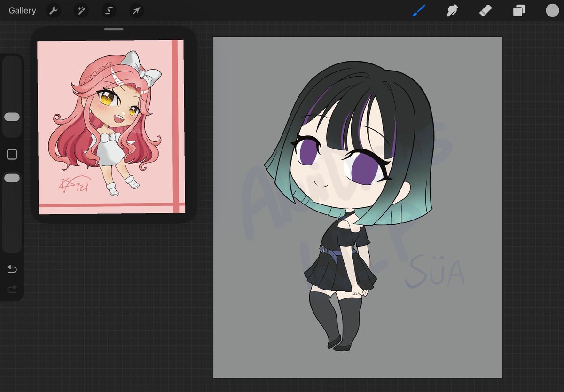Adjust the brush size slider
564x392 pixels.
pyautogui.click(x=11, y=117)
